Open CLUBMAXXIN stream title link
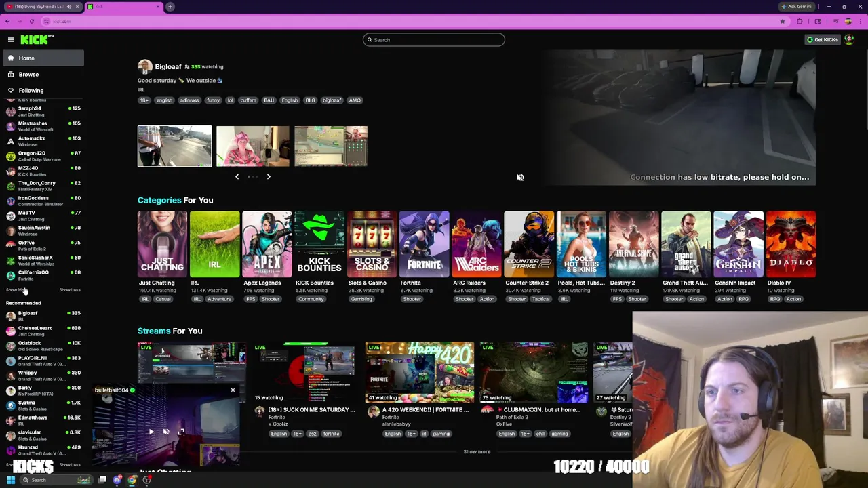This screenshot has width=868, height=488. point(540,410)
